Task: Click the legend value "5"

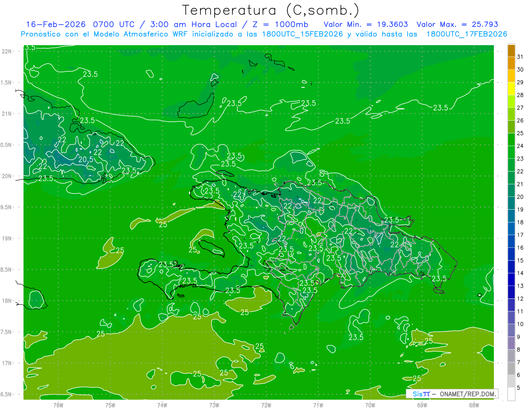Action: [x=518, y=388]
